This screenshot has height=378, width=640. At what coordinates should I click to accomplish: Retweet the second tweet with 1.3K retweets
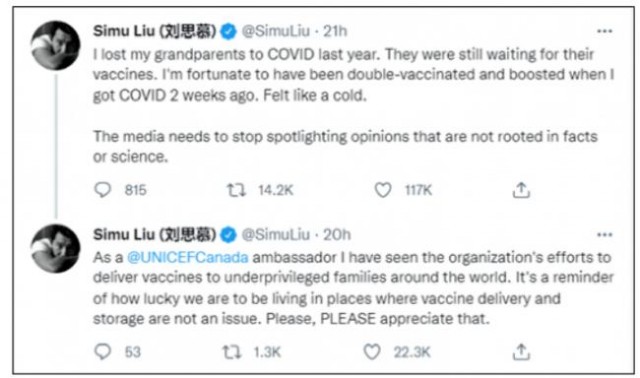click(232, 352)
